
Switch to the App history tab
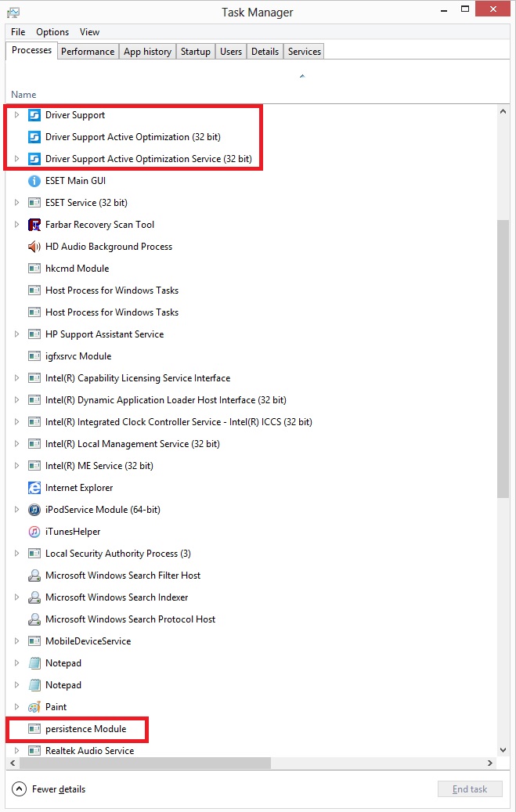147,51
